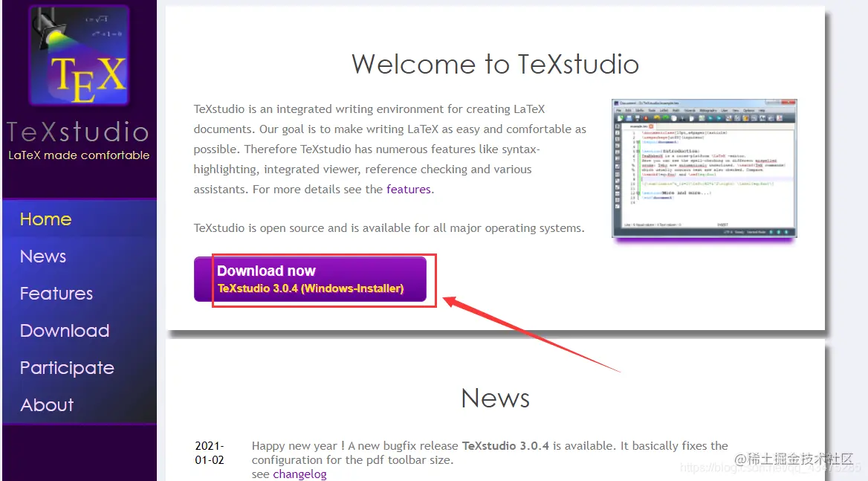Click the Download now button
This screenshot has width=868, height=481.
pos(310,279)
